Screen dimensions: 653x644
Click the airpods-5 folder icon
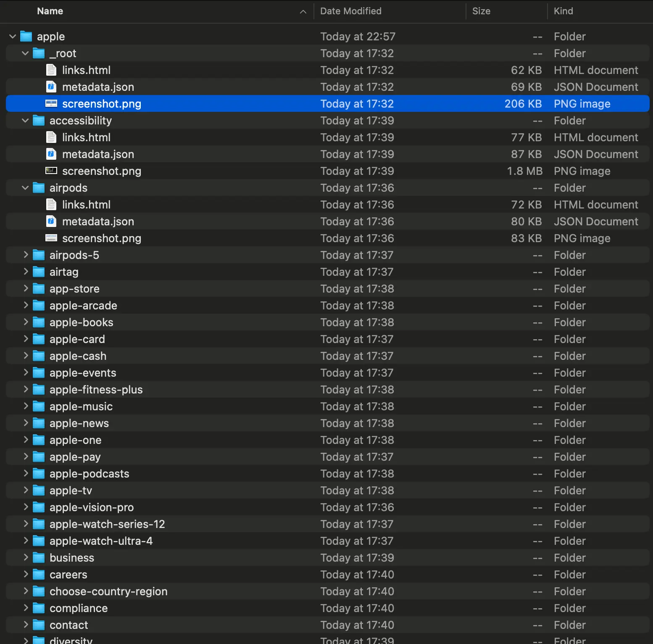click(39, 255)
